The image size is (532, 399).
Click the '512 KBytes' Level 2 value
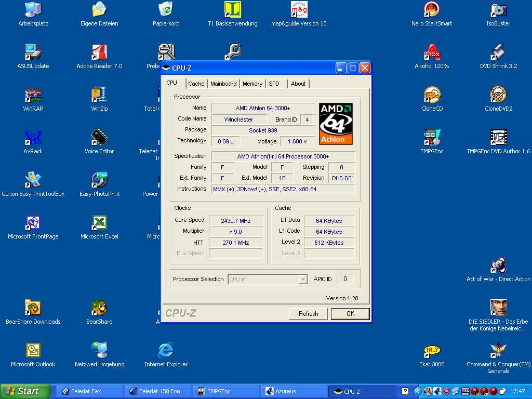point(329,243)
